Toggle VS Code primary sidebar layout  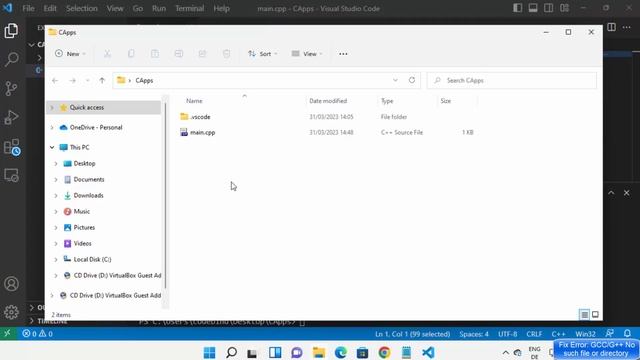pos(518,8)
